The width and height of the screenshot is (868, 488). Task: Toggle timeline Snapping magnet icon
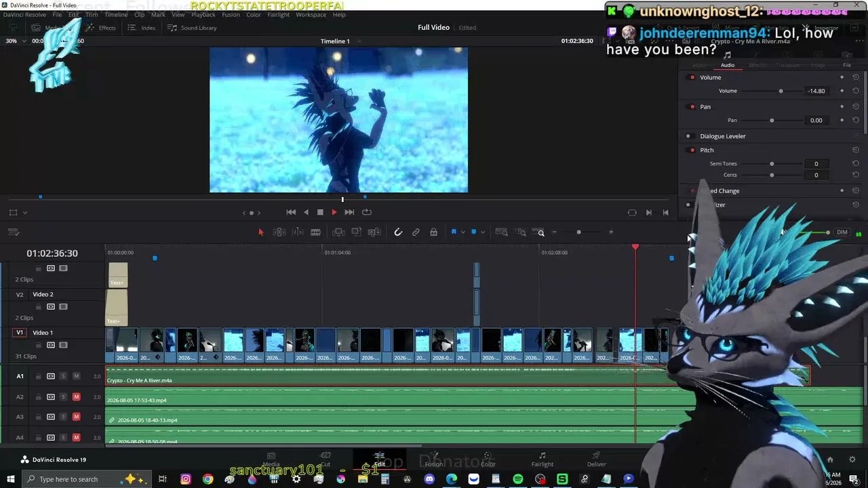click(398, 232)
